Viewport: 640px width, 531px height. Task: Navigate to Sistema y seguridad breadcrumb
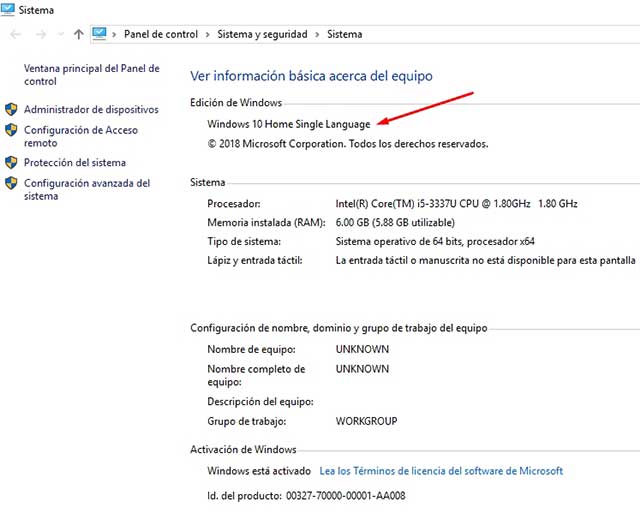(x=262, y=35)
